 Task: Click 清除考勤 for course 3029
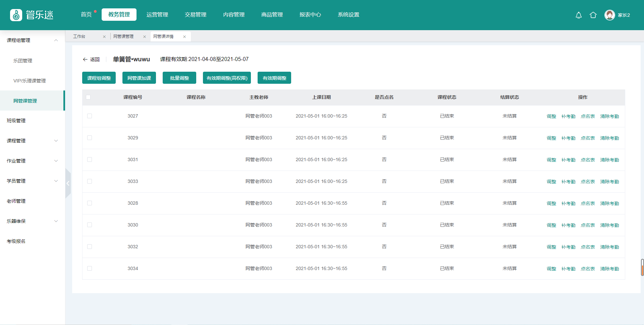(609, 138)
